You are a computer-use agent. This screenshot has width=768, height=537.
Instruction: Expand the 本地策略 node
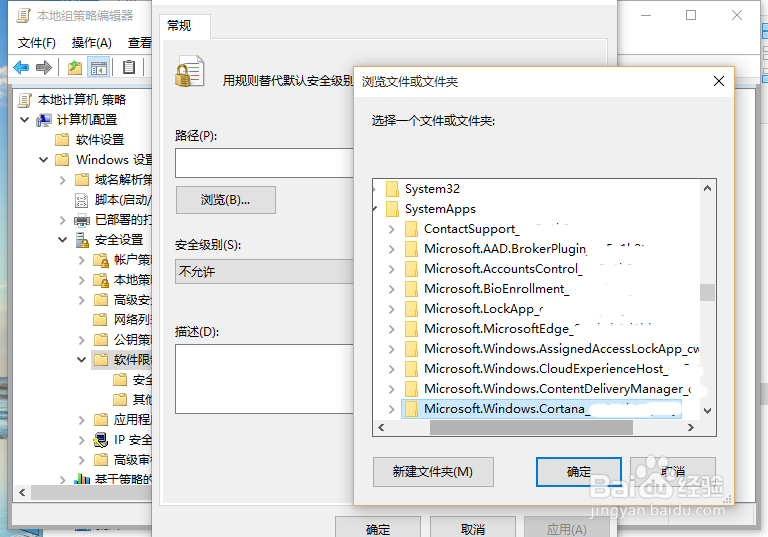click(82, 280)
